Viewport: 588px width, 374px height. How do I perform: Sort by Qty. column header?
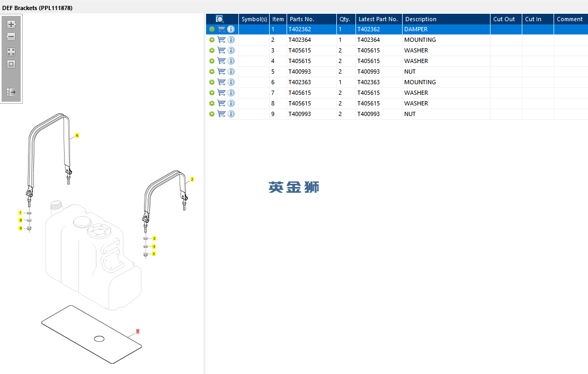click(x=346, y=19)
